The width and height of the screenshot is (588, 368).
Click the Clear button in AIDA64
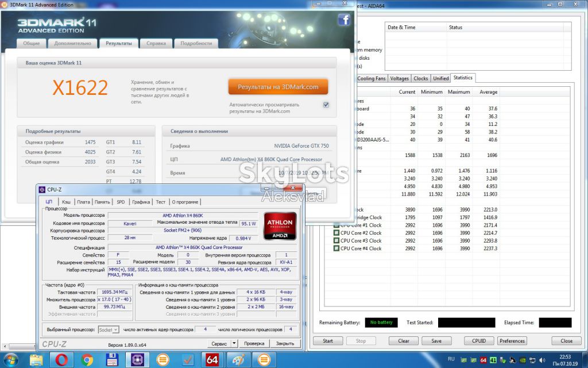tap(404, 341)
